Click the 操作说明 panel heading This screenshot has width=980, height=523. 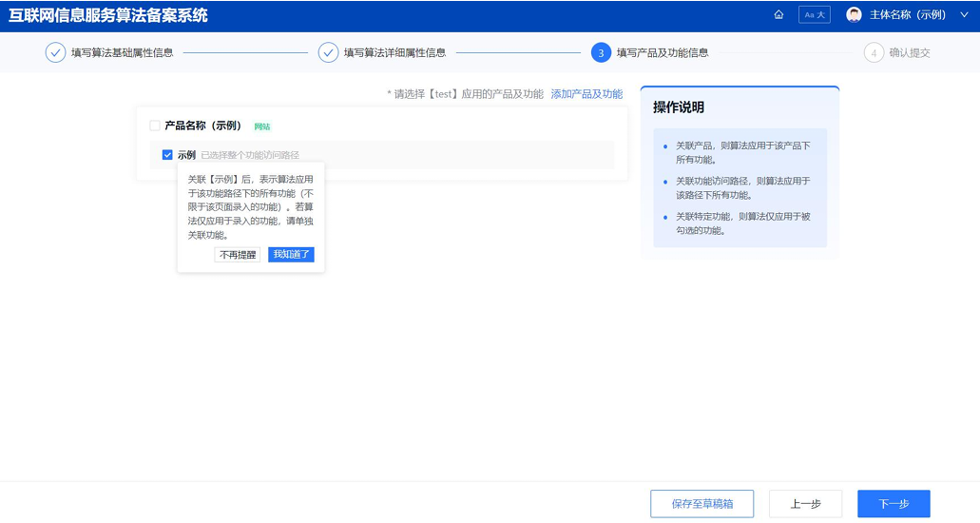(x=679, y=107)
